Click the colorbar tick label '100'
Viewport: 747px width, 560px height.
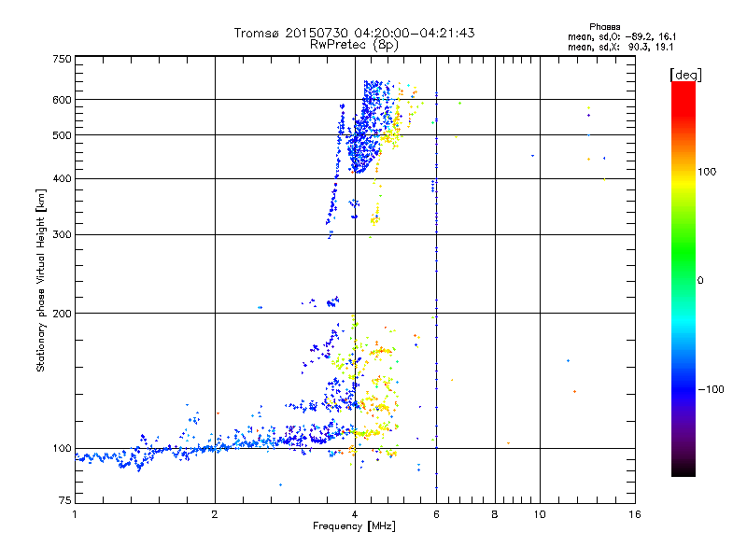tap(707, 172)
